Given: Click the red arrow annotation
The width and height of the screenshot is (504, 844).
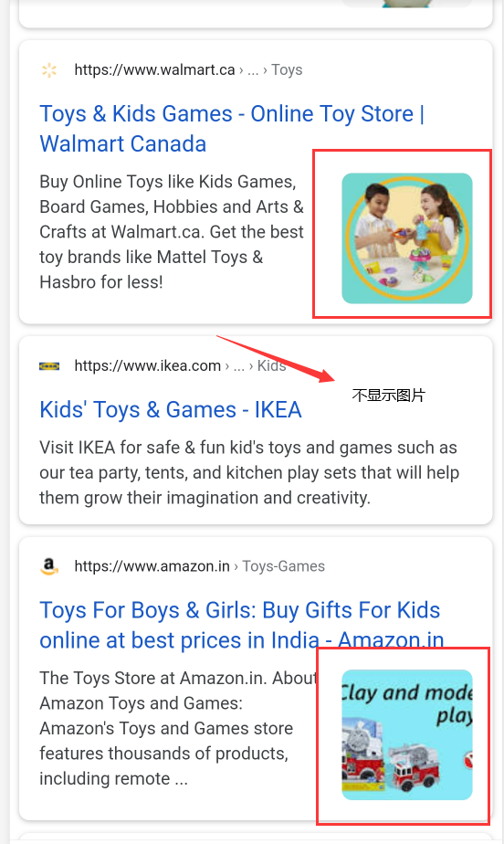Looking at the screenshot, I should coord(276,359).
